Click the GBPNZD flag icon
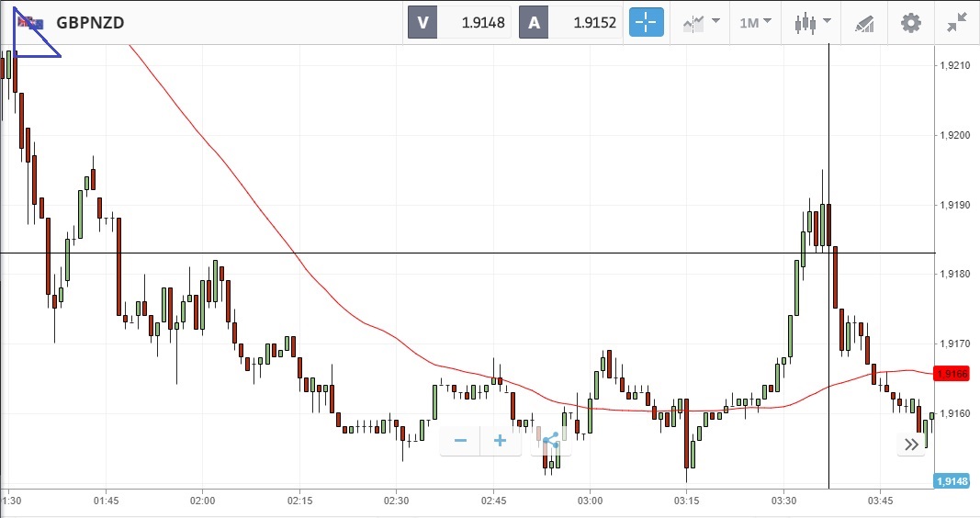Screen dimensions: 980x518 30,23
